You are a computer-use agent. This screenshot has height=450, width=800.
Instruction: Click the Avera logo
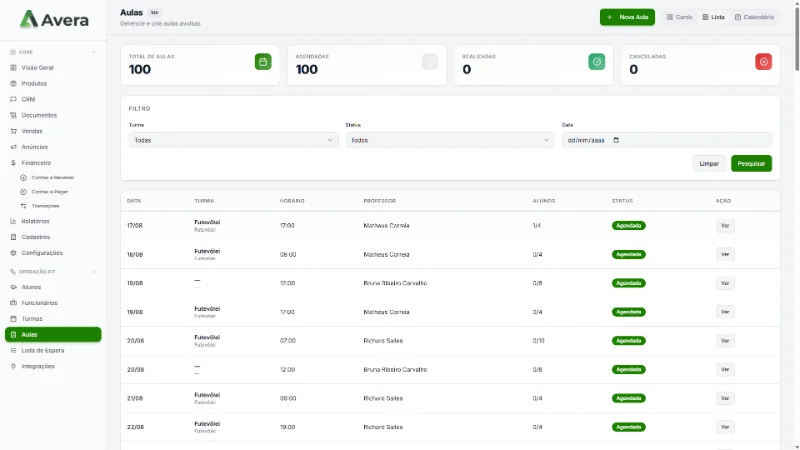coord(54,19)
